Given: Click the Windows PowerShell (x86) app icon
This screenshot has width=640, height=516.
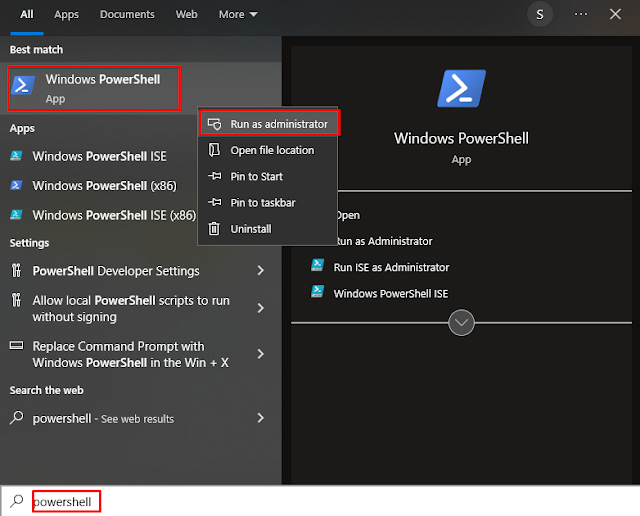Looking at the screenshot, I should point(16,185).
